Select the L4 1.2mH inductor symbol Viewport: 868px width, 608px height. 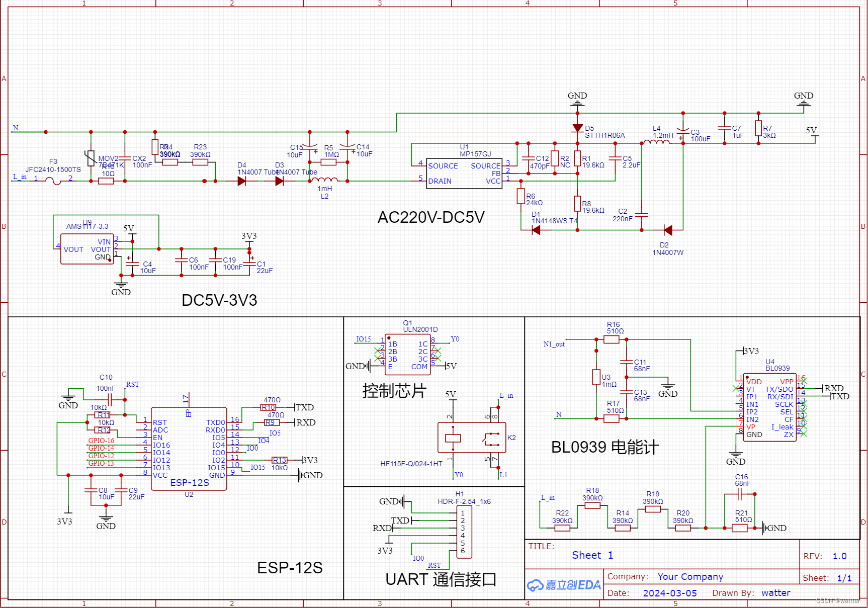click(x=657, y=142)
